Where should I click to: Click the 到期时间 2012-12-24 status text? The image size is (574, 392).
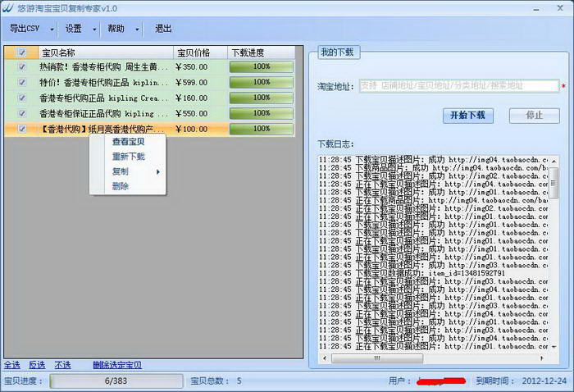[522, 381]
